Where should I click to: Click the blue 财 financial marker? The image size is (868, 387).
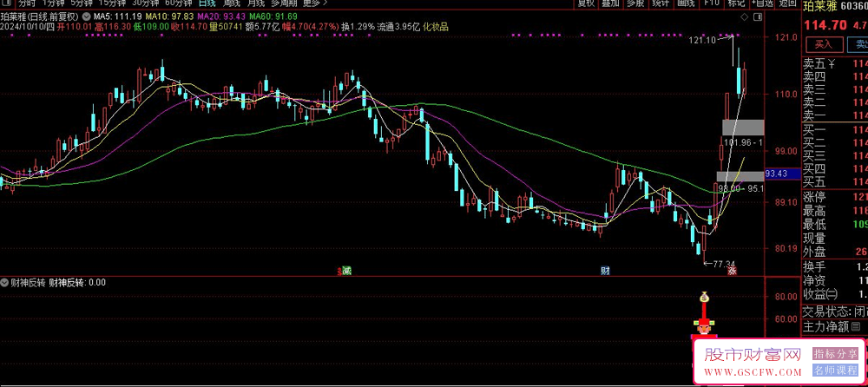[605, 271]
